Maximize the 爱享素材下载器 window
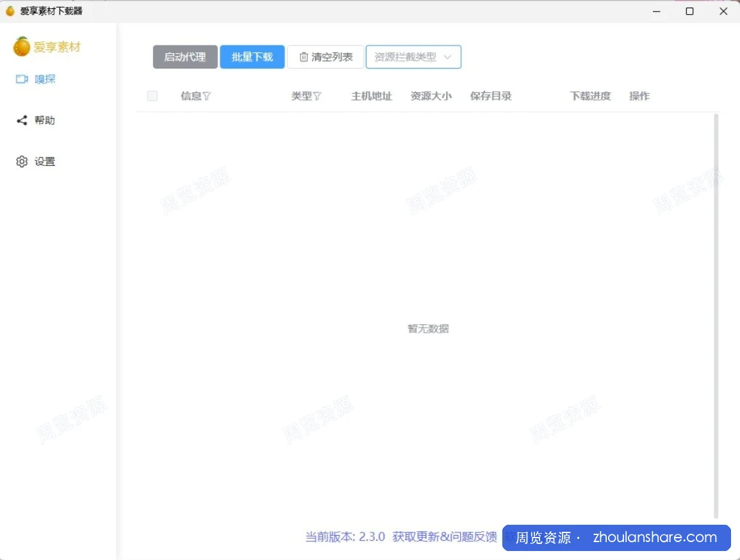 tap(689, 11)
